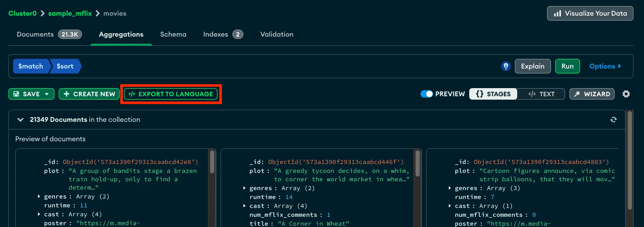Expand the Options panel
Screen dimensions: 644x227
point(605,66)
